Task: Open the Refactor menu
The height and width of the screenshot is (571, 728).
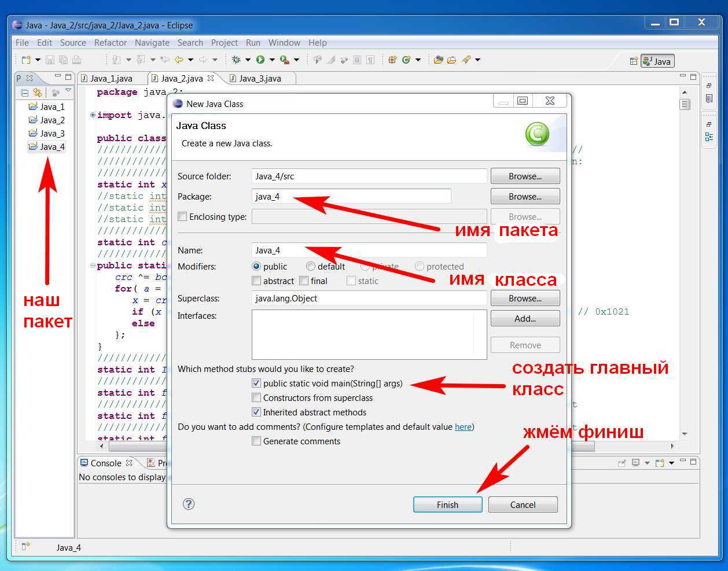Action: pos(110,43)
